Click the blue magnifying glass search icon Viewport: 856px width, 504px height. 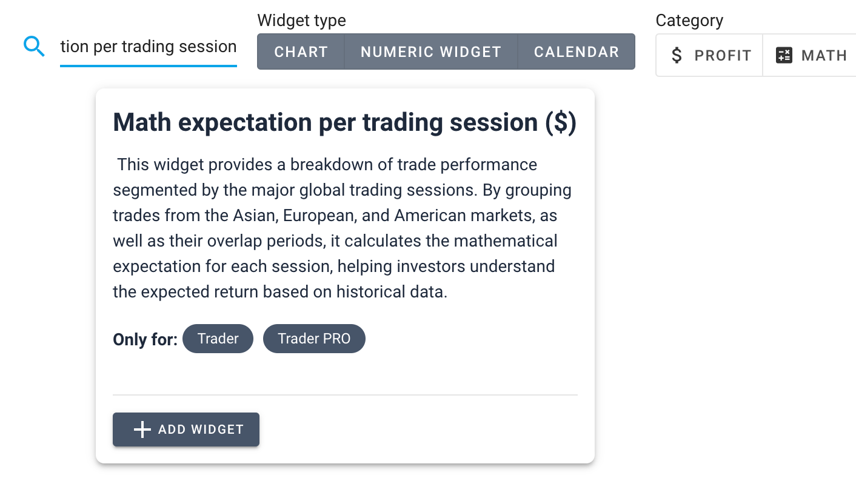(34, 46)
